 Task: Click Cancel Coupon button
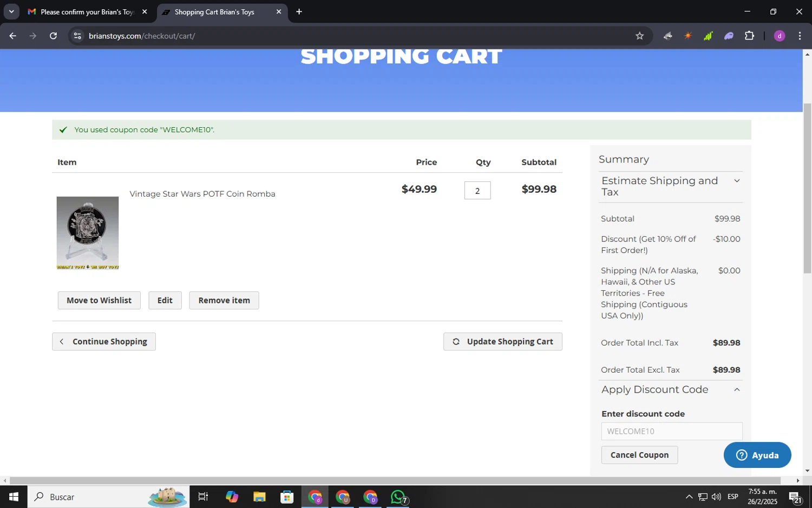click(x=640, y=455)
